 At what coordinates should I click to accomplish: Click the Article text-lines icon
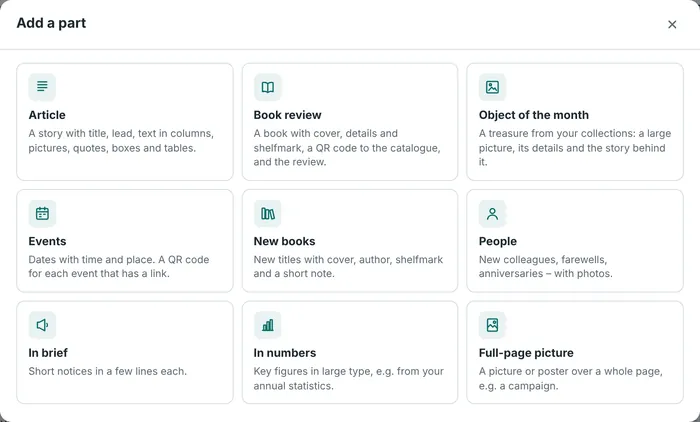42,87
